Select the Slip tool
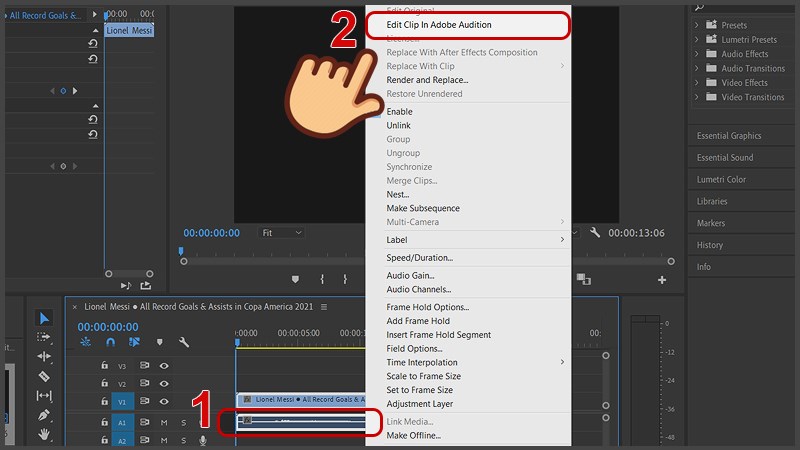The width and height of the screenshot is (800, 450). [44, 395]
